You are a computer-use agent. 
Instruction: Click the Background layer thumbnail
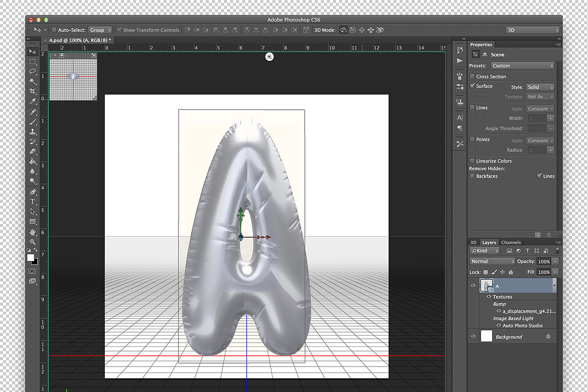tap(487, 336)
